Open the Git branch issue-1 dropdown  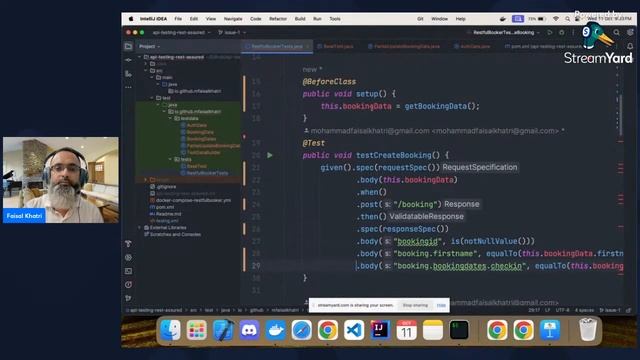(x=232, y=32)
